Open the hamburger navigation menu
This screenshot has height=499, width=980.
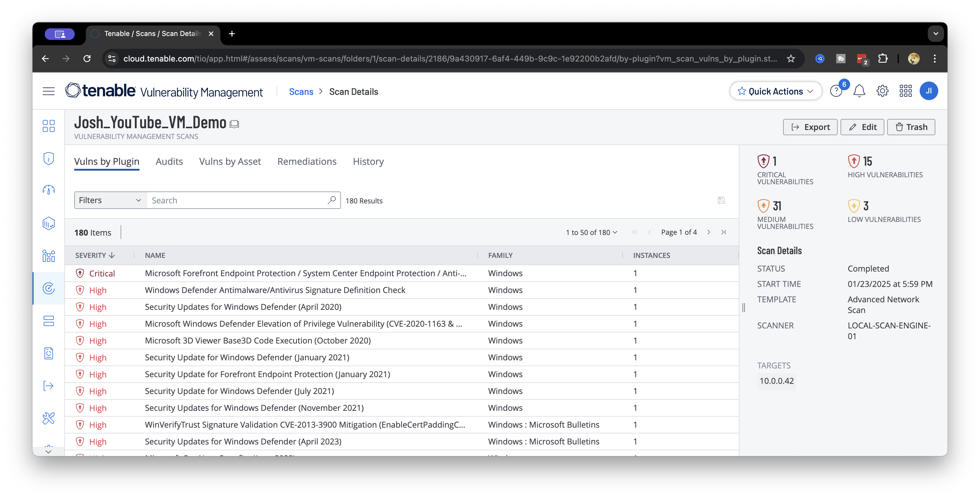pos(48,91)
